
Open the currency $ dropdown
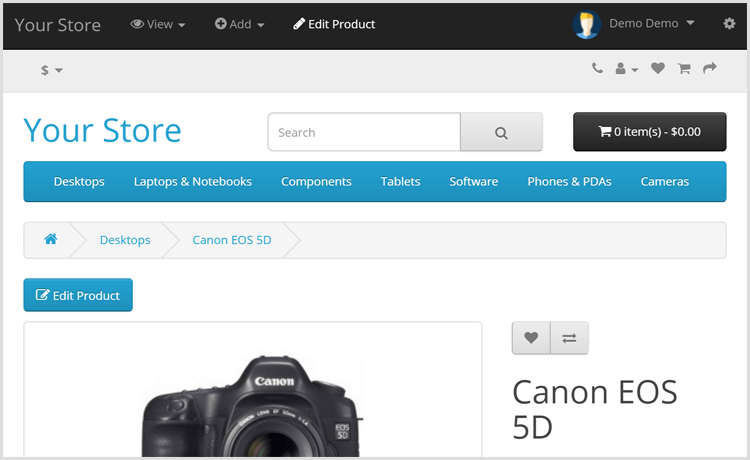tap(52, 70)
